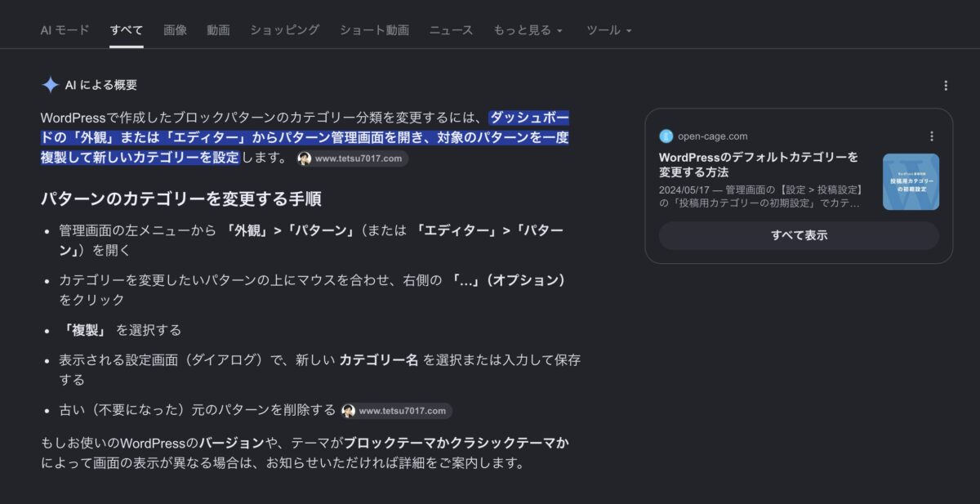Select the すべて tab
The image size is (980, 504).
coord(127,30)
